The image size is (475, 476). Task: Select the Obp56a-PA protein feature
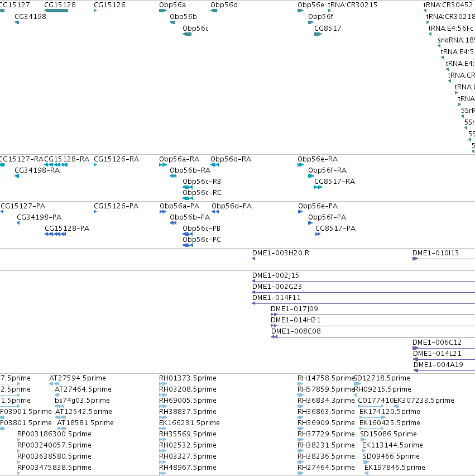point(163,212)
